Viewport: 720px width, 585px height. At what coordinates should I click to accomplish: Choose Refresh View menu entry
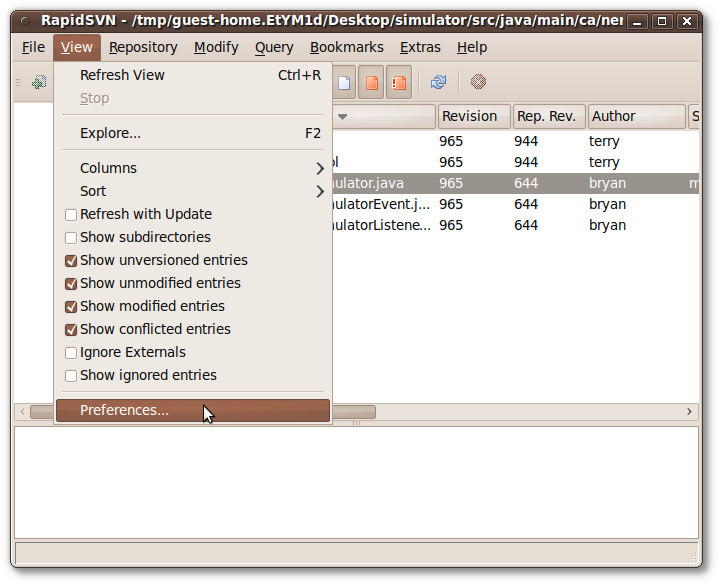(x=193, y=75)
